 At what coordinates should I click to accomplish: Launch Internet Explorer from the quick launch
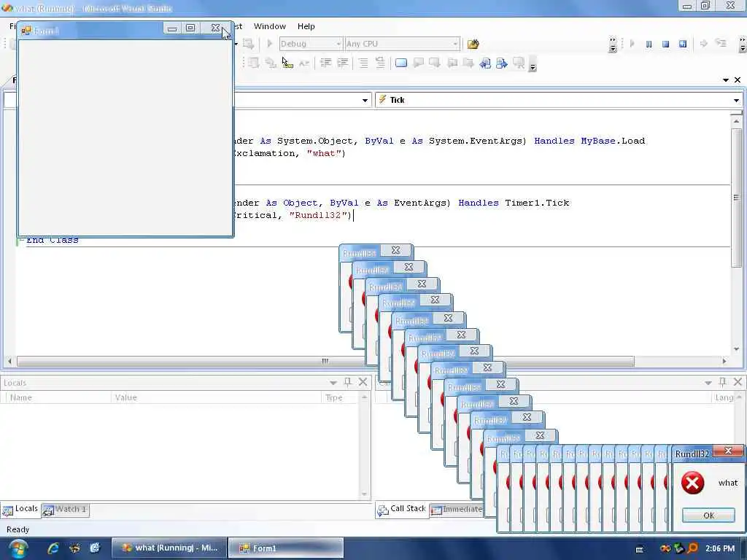[53, 548]
